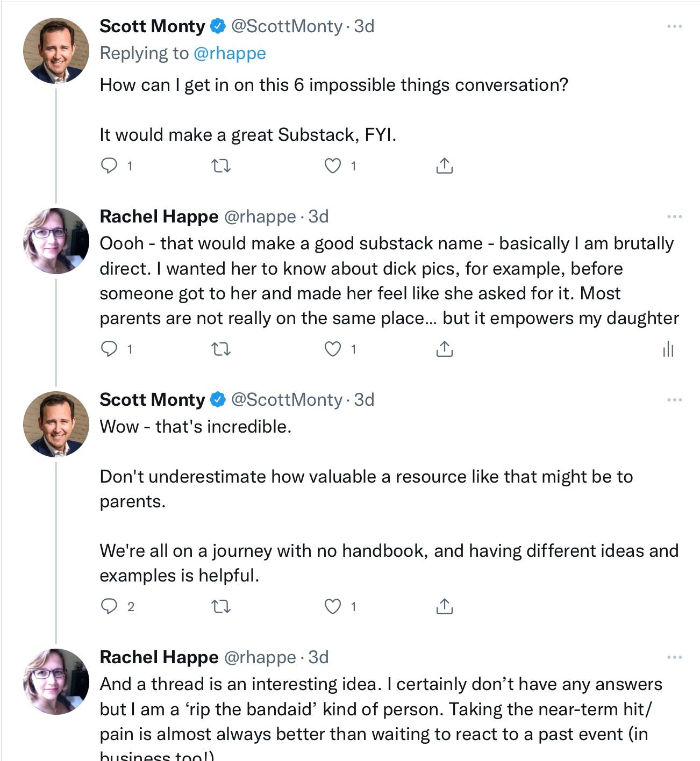Open the reply composer on Scott Monty's first tweet
The width and height of the screenshot is (700, 761).
tap(111, 166)
